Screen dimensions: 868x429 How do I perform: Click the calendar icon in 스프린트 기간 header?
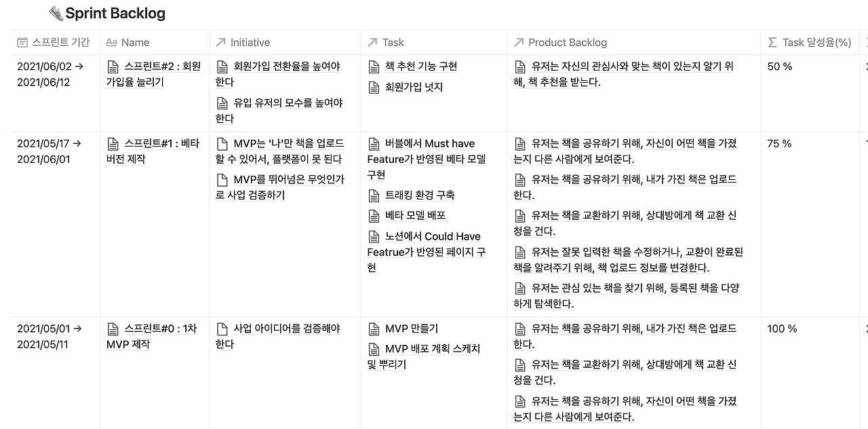[x=22, y=42]
